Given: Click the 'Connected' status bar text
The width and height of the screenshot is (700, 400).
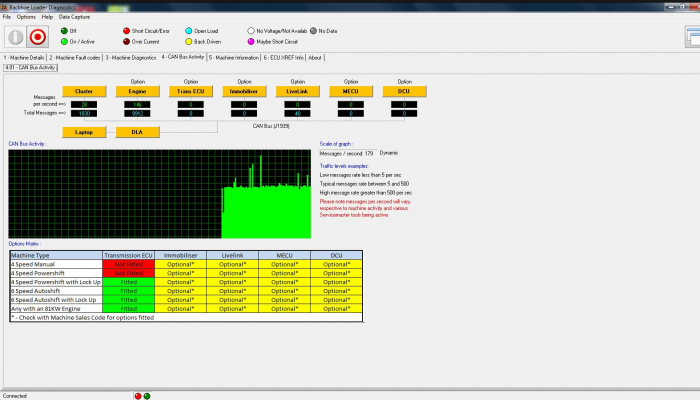Looking at the screenshot, I should coord(15,396).
